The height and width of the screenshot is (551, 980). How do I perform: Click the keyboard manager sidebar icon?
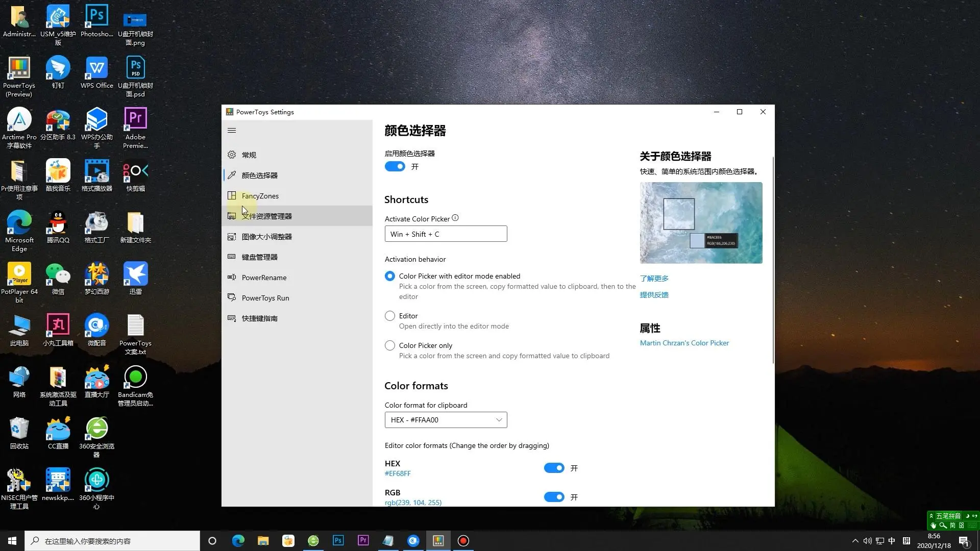point(232,257)
